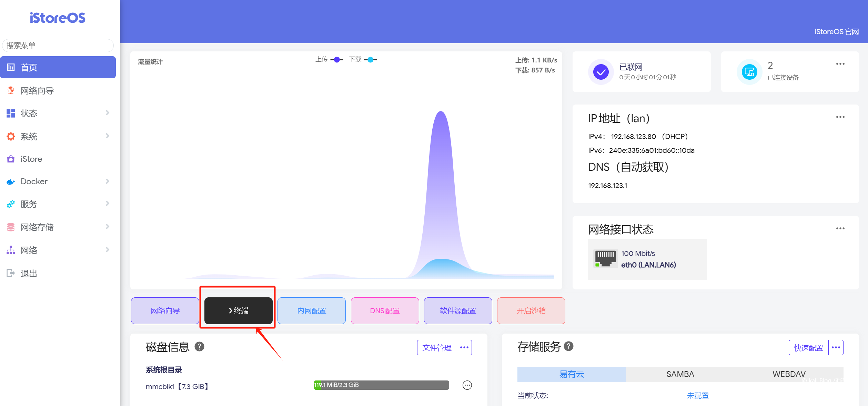Image resolution: width=868 pixels, height=406 pixels.
Task: Open iStore from the sidebar
Action: [31, 159]
